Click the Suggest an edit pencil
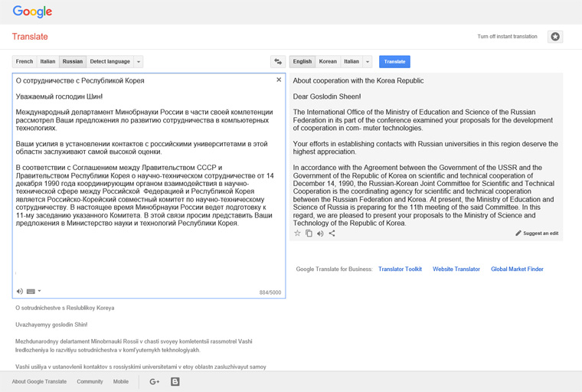The image size is (582, 392). 537,233
